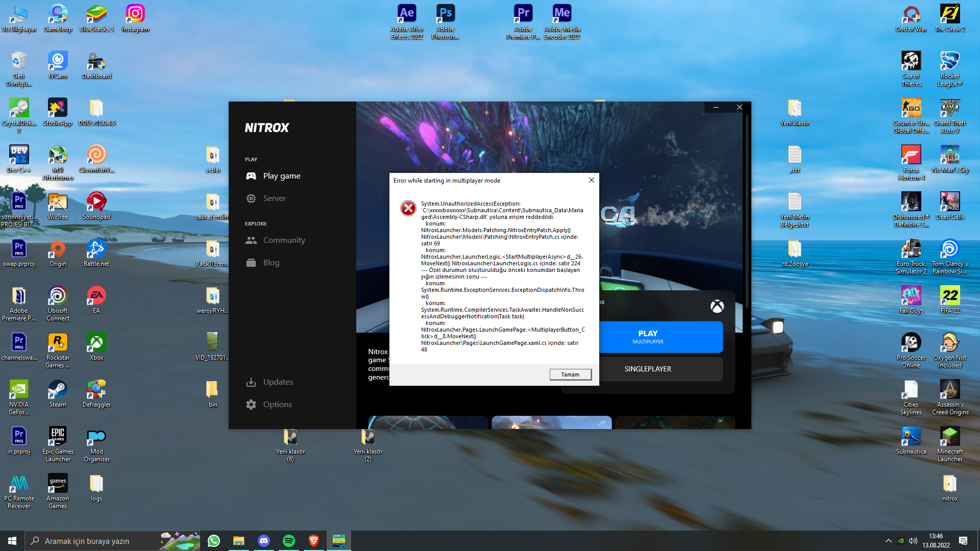Select Adobe Media Encoder 2022 icon
The width and height of the screenshot is (980, 551).
tap(562, 22)
